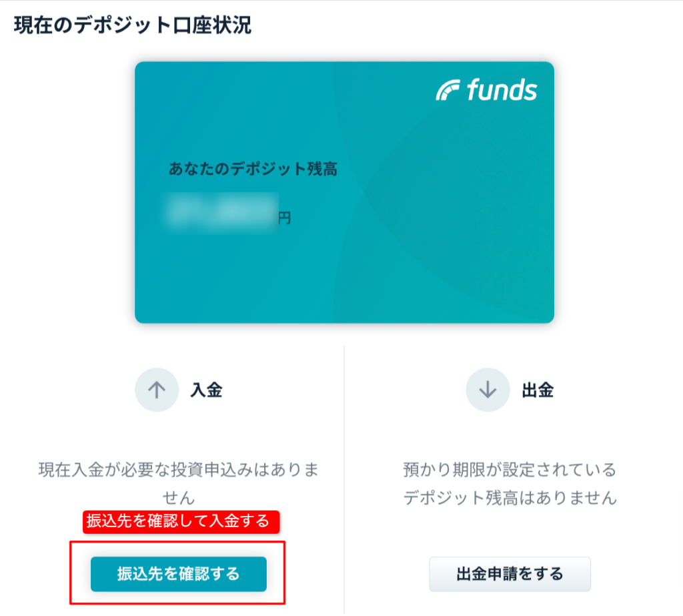Select the 出金 section heading
Screen dimensions: 683x616
point(537,390)
